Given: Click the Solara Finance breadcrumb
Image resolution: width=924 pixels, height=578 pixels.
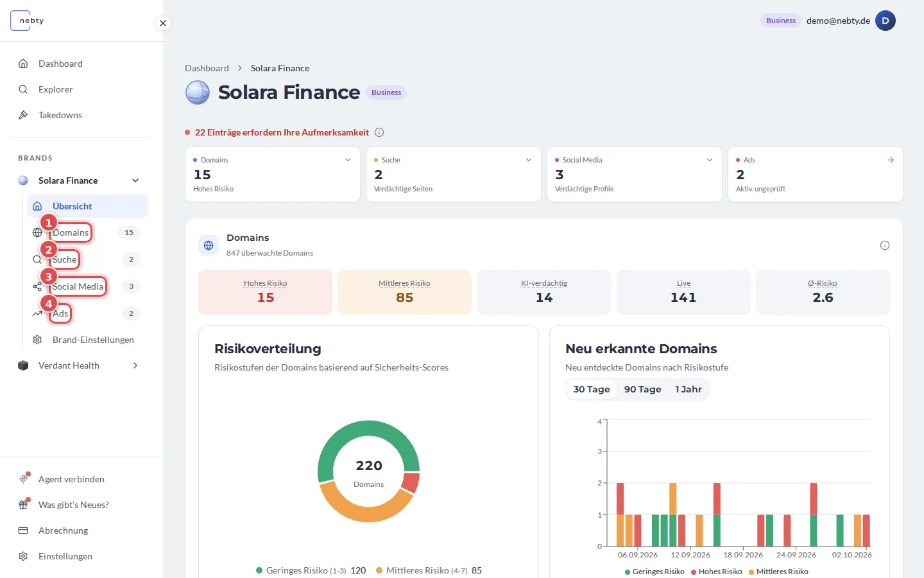Looking at the screenshot, I should (280, 68).
